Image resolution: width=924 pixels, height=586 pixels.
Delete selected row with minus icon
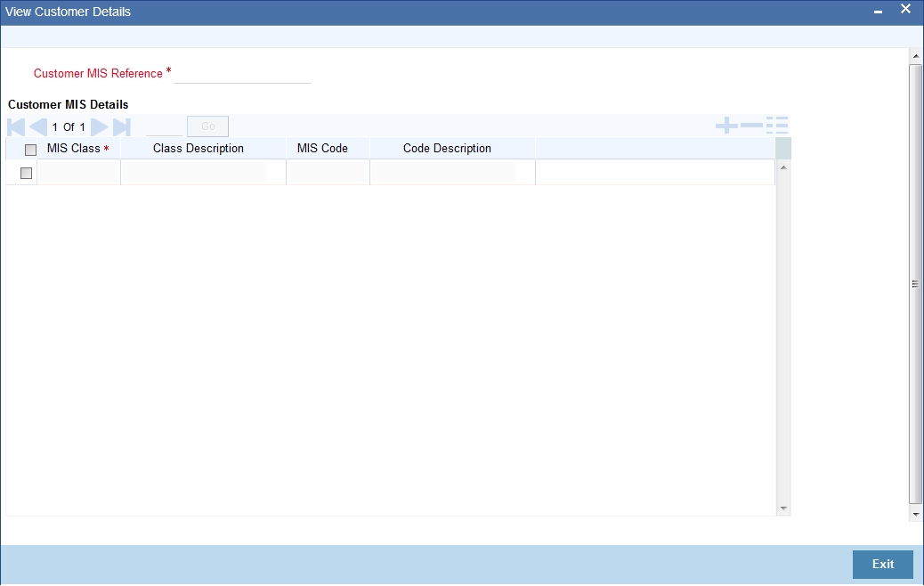click(x=751, y=125)
